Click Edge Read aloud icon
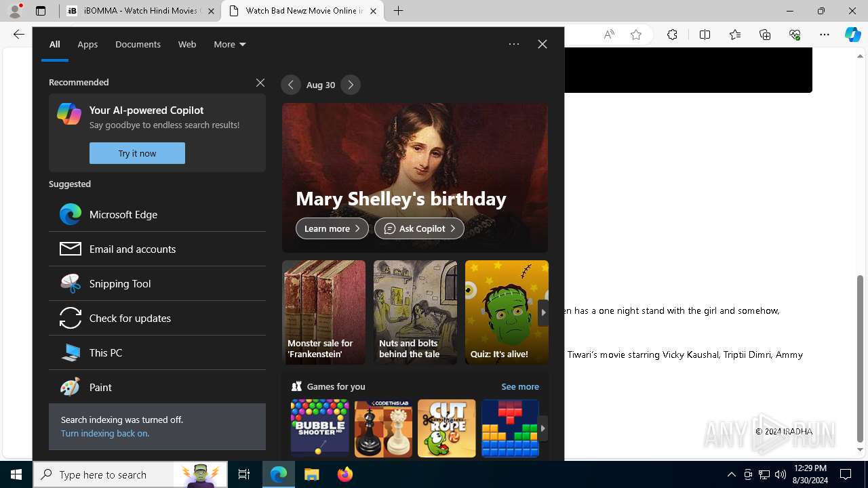868x488 pixels. (x=609, y=35)
